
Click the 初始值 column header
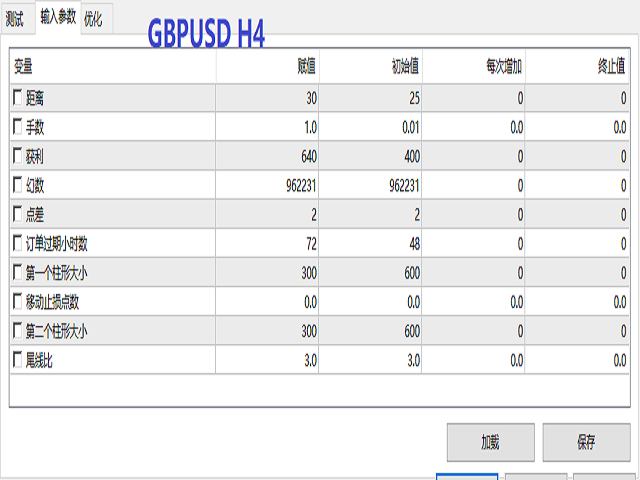371,66
